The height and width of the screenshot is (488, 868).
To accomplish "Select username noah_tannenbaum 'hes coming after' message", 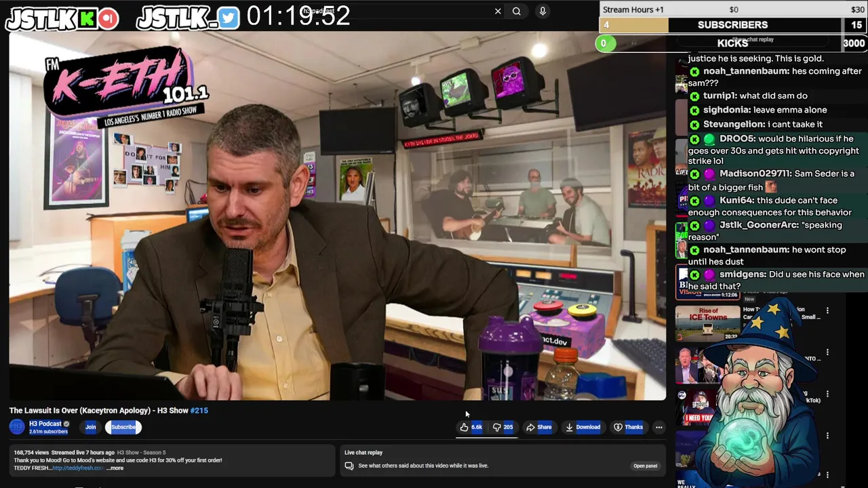I will click(x=745, y=71).
